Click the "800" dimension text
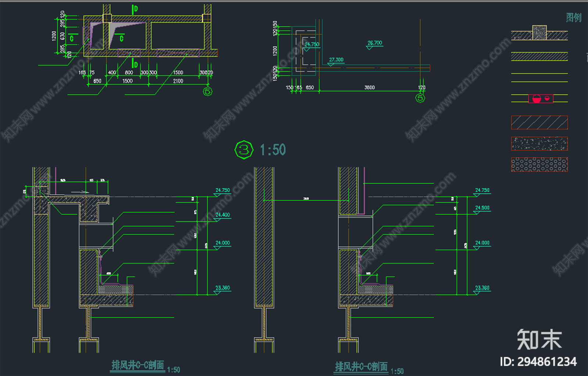This screenshot has height=376, width=588. pos(129,72)
